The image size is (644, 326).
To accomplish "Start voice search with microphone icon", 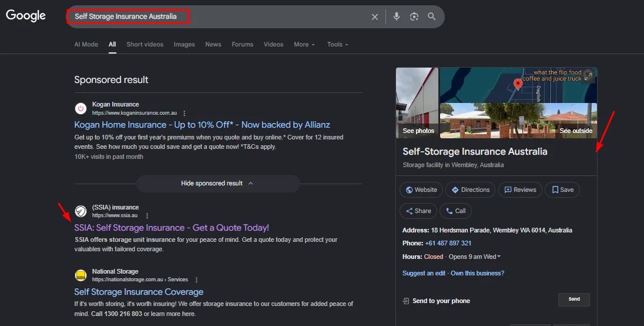I will [x=397, y=16].
